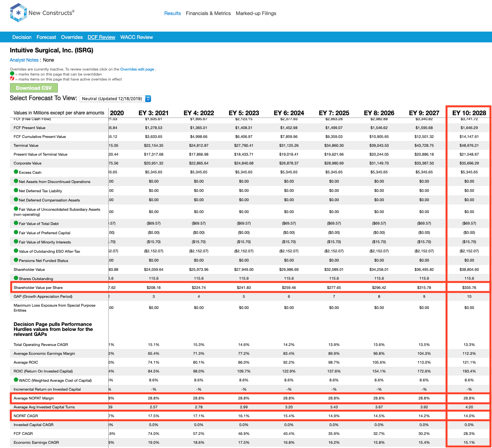Go to the Overrides page
492x448 pixels.
72,37
